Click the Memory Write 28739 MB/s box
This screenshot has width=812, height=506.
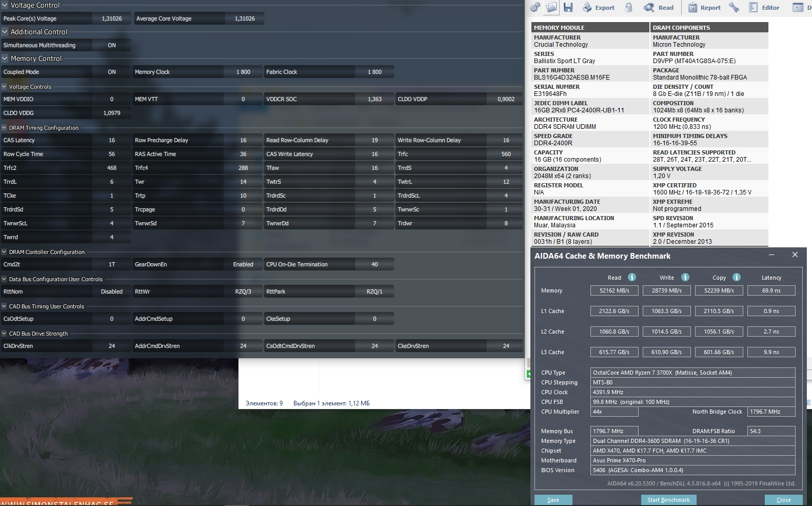[x=666, y=290]
